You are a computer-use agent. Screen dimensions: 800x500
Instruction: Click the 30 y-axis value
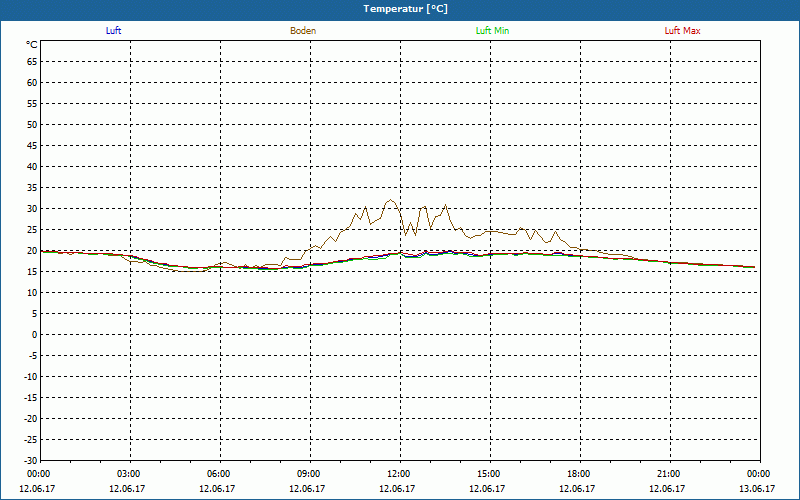(32, 209)
